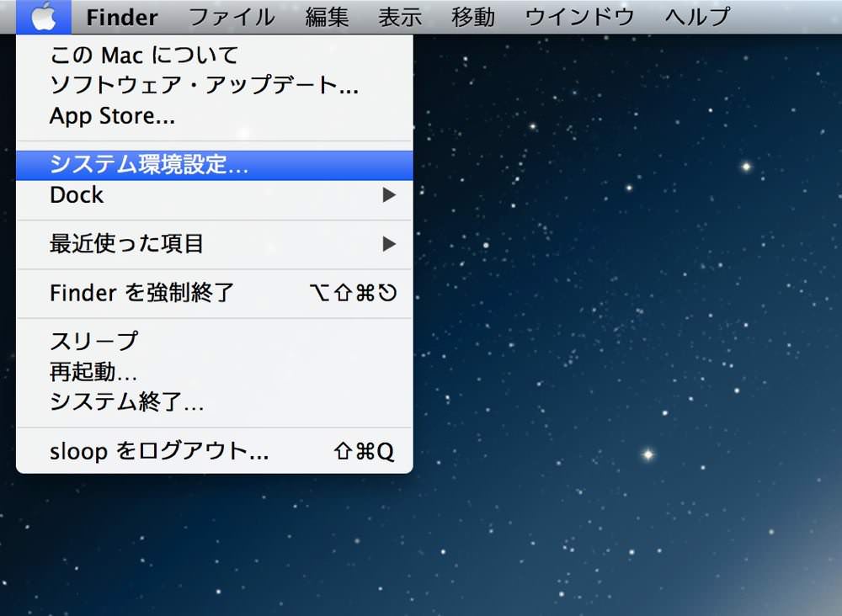Choose ソフトウェア・アップデート…
The width and height of the screenshot is (842, 616).
tap(214, 85)
